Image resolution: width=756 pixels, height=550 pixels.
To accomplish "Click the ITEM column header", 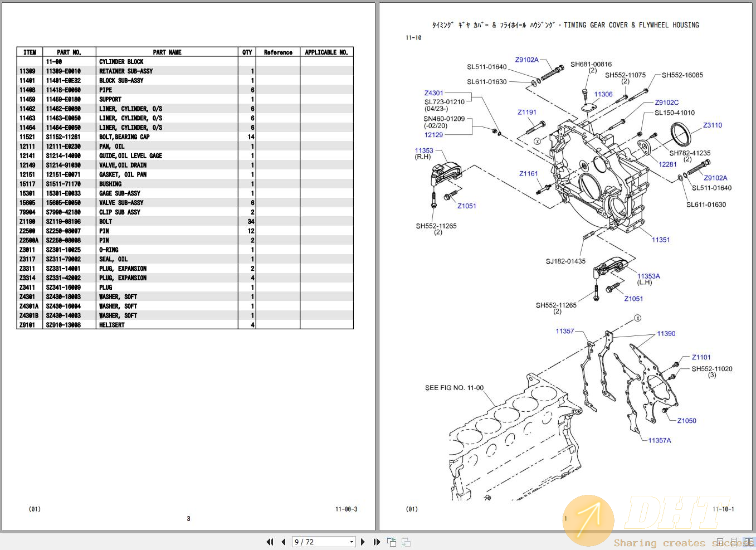I will pos(30,52).
